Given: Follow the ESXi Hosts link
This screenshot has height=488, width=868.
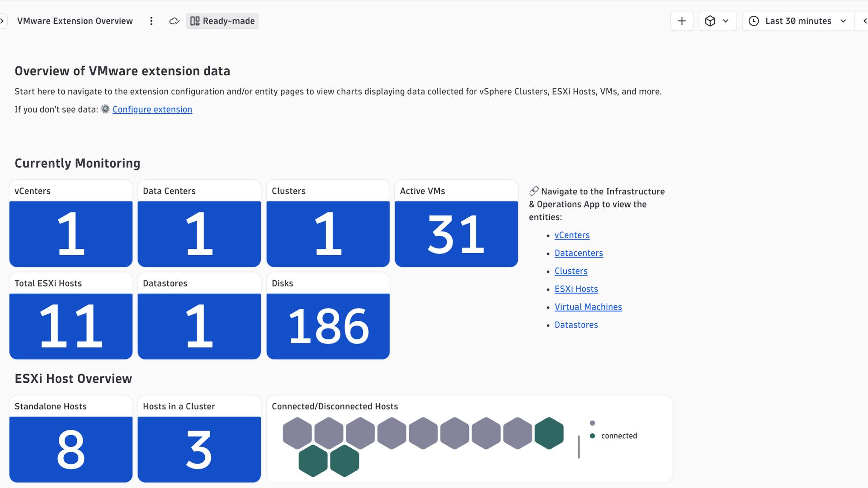Looking at the screenshot, I should tap(576, 289).
